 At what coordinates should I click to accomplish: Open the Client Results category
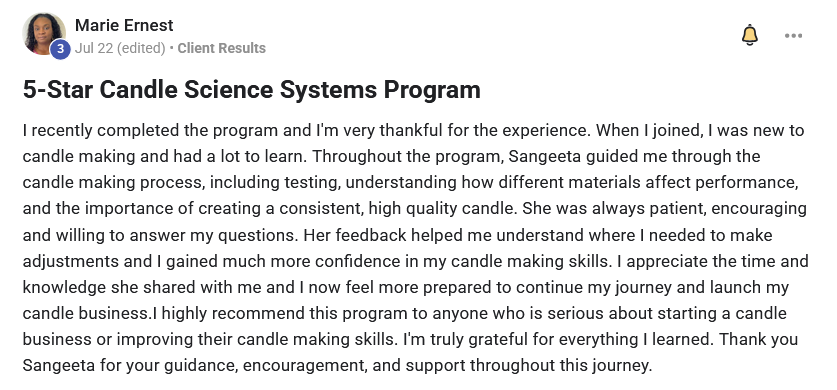pos(222,49)
